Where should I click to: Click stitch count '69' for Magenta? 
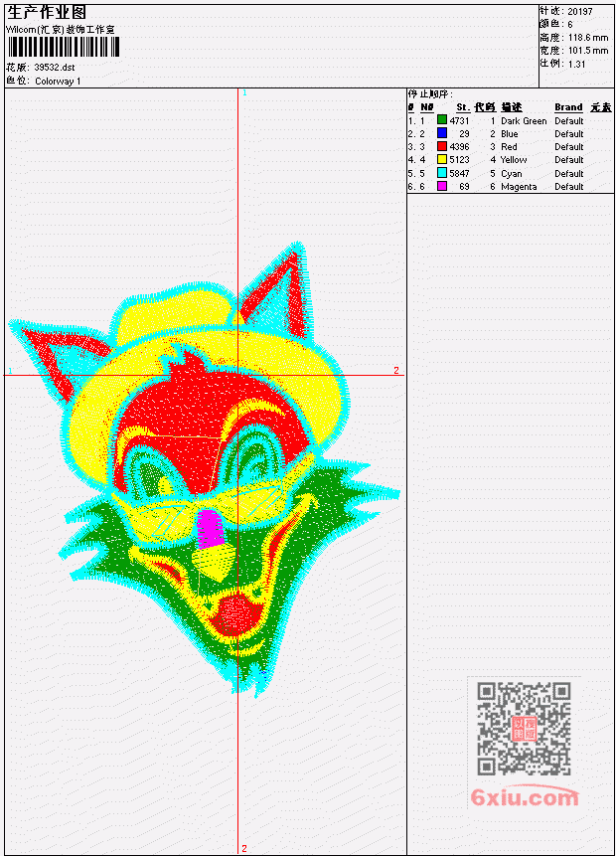pyautogui.click(x=464, y=187)
